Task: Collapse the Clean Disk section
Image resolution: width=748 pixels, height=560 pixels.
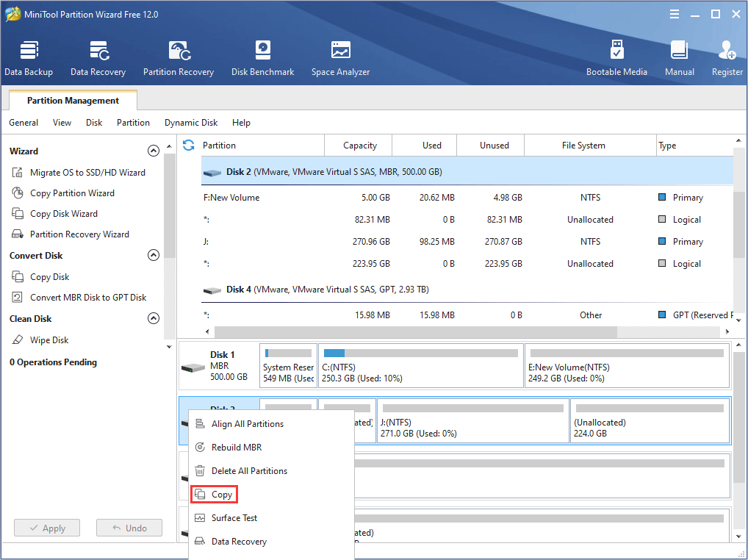Action: click(154, 318)
